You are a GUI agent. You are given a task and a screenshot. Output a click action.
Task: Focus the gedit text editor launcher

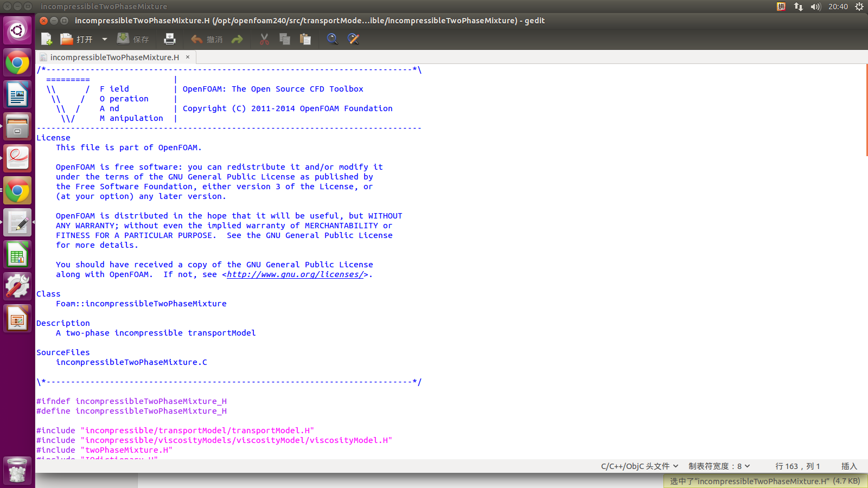17,223
